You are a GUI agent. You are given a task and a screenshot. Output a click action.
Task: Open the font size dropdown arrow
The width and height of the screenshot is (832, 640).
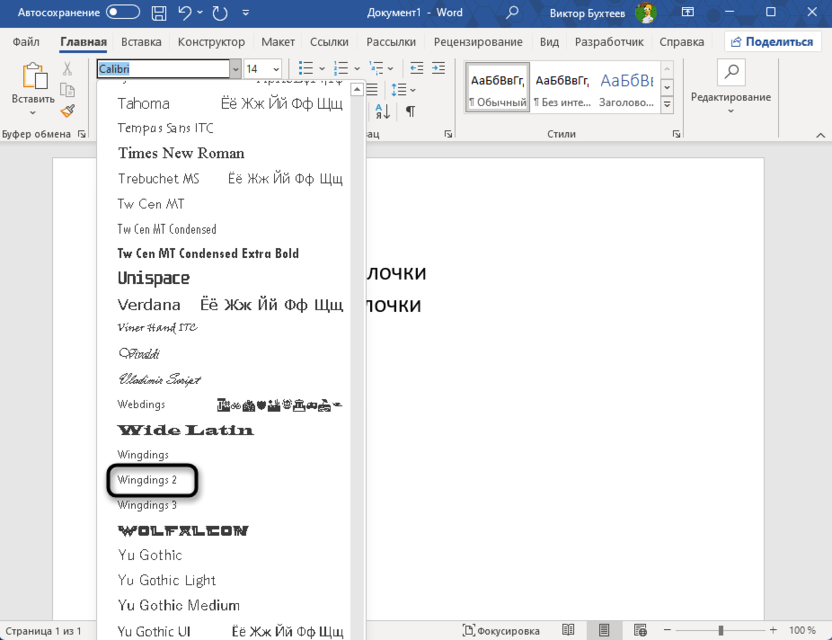[277, 69]
